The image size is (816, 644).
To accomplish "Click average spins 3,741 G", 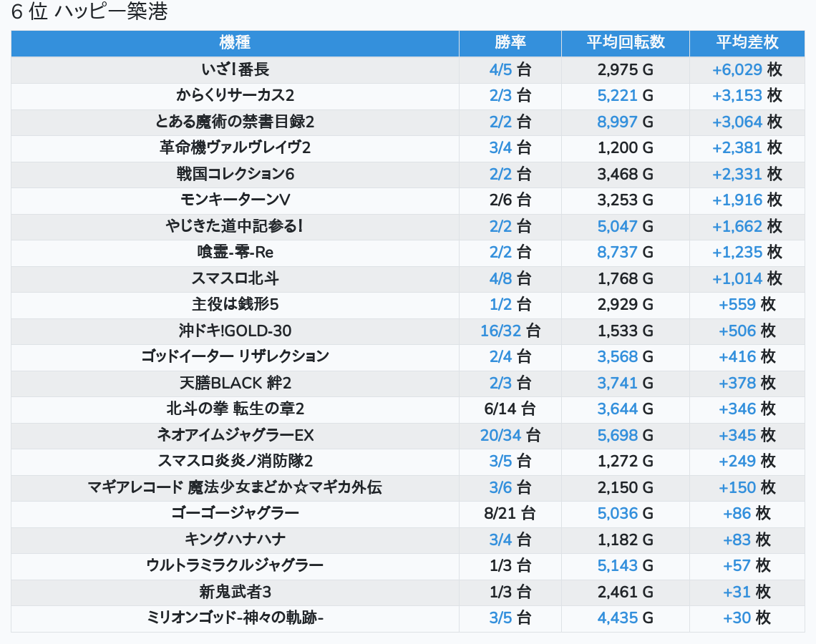I will click(626, 383).
